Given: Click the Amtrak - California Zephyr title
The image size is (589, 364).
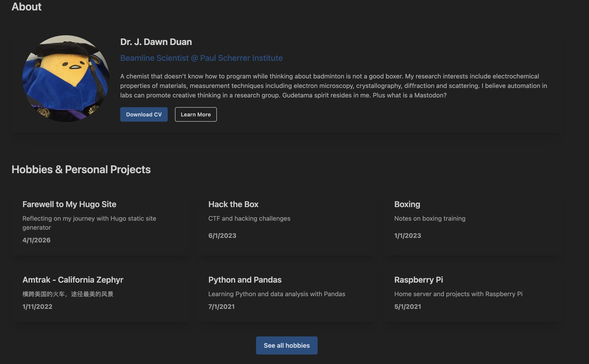Looking at the screenshot, I should click(73, 280).
